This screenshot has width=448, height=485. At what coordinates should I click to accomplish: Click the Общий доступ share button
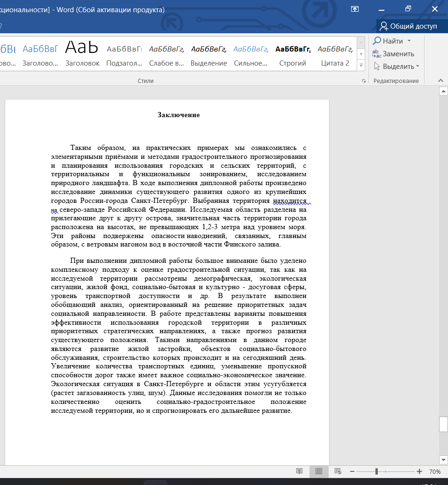408,26
